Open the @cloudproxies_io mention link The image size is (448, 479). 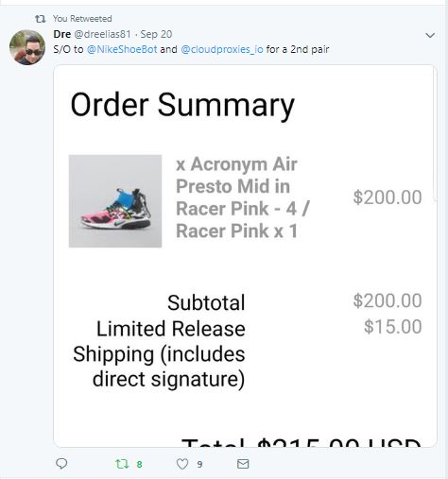coord(222,49)
